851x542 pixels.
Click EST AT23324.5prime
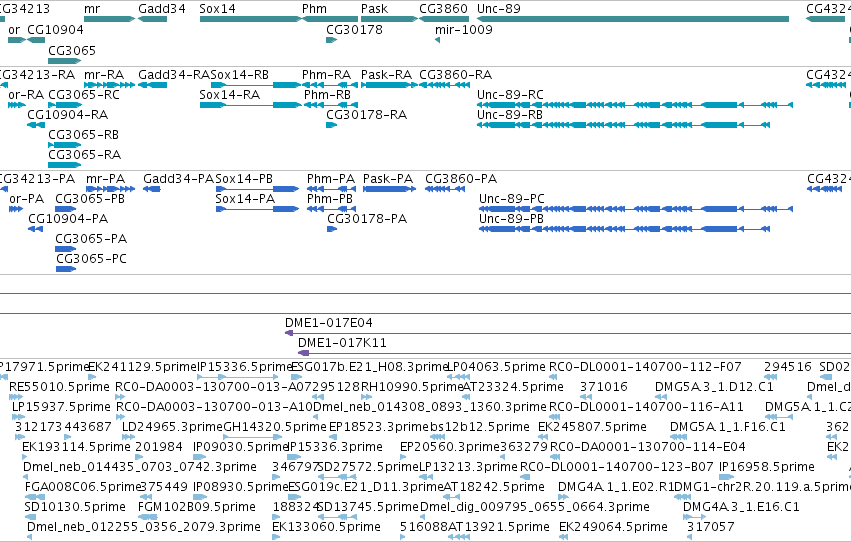pyautogui.click(x=467, y=397)
